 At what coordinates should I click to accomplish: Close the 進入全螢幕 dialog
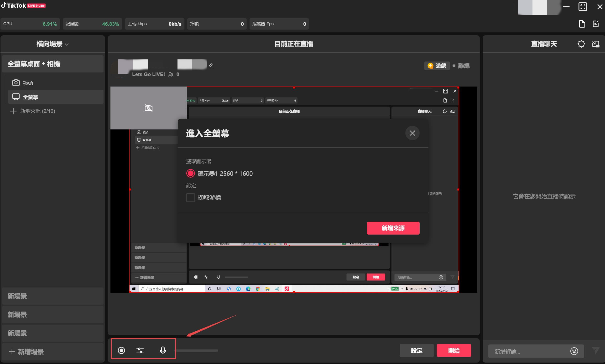(x=412, y=133)
